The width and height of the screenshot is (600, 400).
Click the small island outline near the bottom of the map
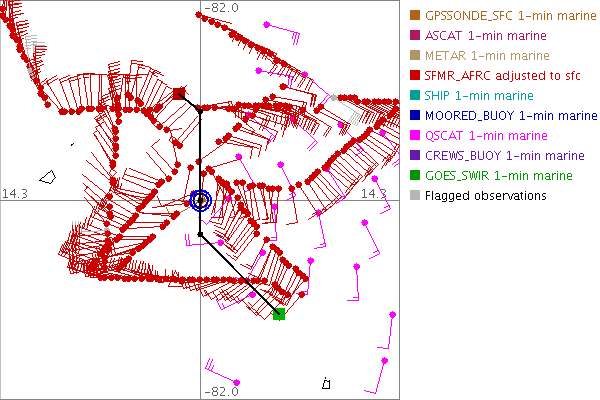coord(326,383)
